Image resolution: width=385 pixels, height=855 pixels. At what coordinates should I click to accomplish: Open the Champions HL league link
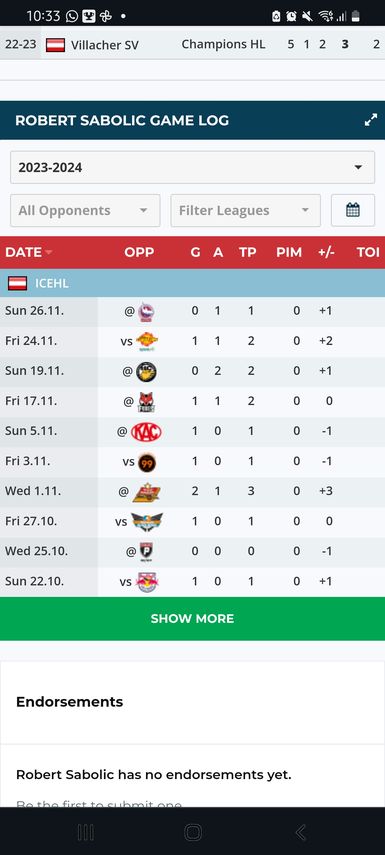[x=223, y=44]
